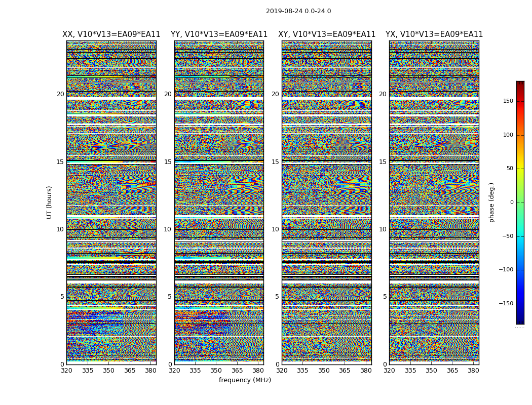Click the XY phase waterfall plot
532x405 pixels.
point(327,202)
